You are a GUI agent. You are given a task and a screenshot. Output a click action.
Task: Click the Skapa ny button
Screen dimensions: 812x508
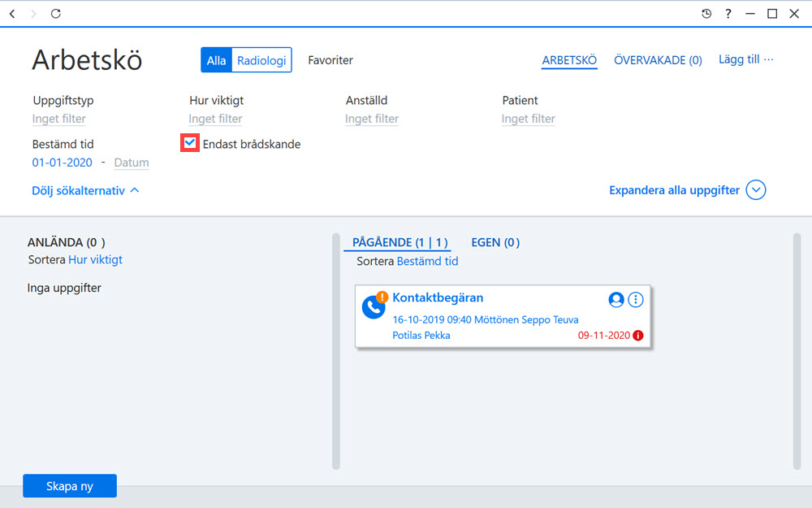tap(70, 486)
